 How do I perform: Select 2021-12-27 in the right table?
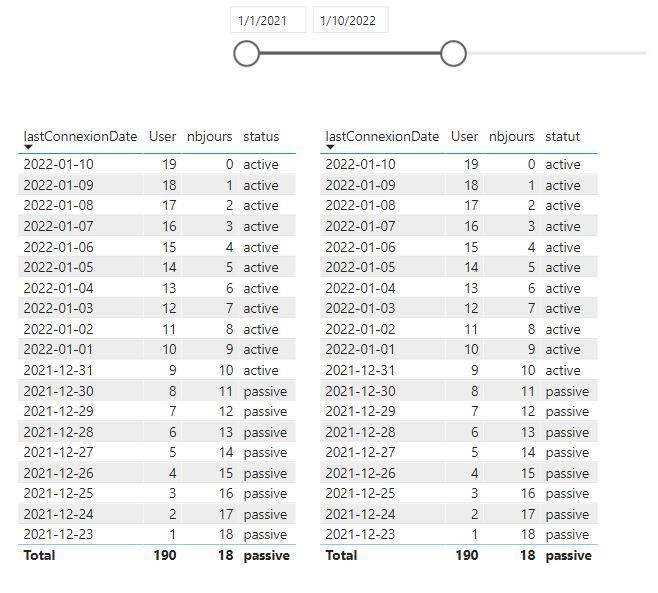pyautogui.click(x=360, y=453)
